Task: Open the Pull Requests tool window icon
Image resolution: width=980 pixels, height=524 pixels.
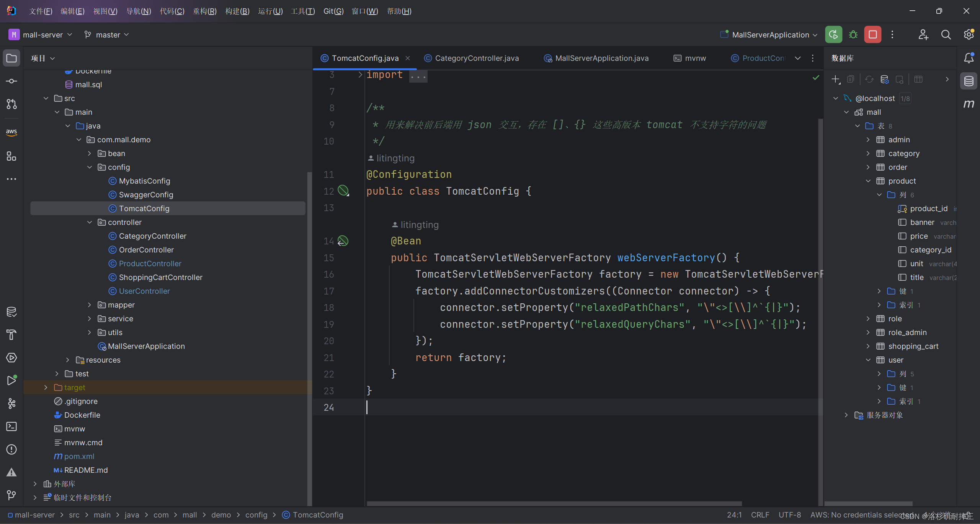Action: (11, 104)
